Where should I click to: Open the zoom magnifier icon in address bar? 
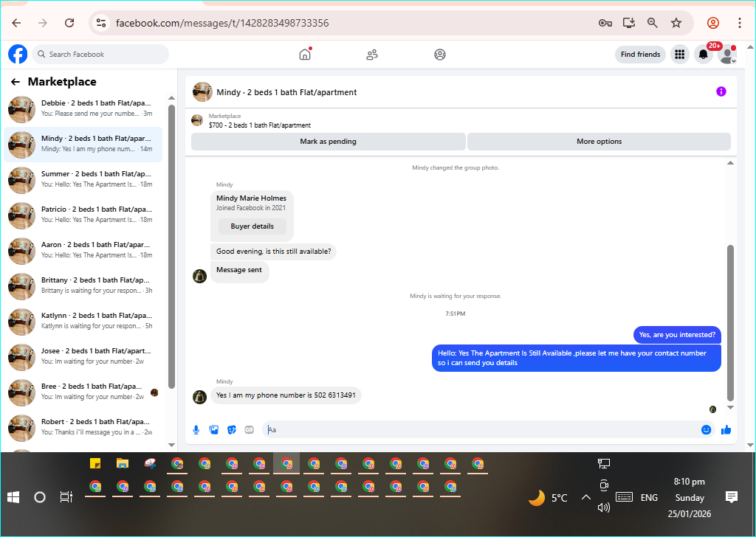(653, 23)
